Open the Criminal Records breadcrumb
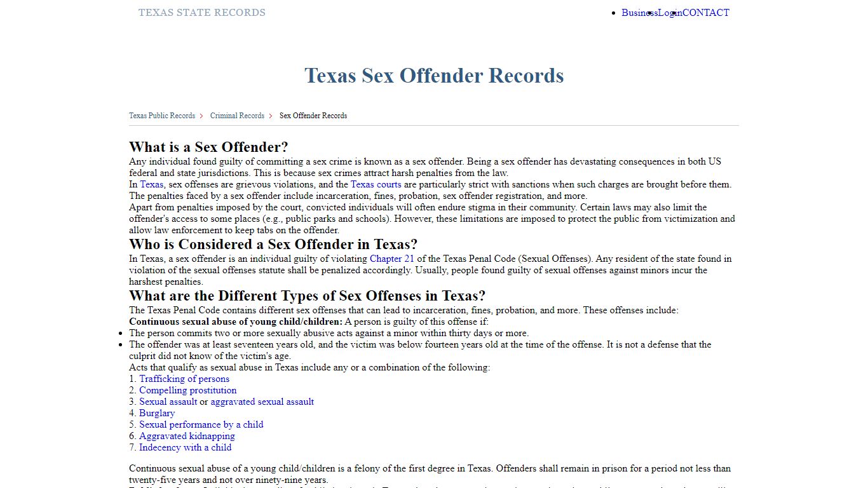Image resolution: width=868 pixels, height=488 pixels. pos(237,116)
